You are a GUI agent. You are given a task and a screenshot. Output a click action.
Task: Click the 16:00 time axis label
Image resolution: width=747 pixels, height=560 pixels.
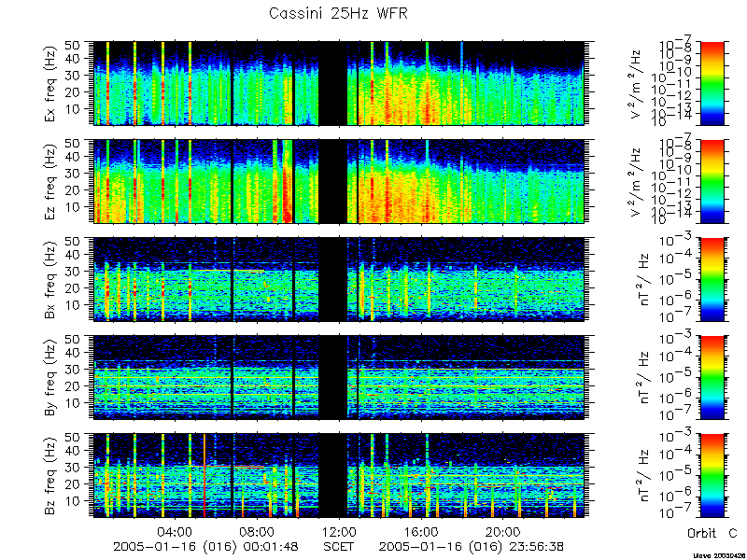click(x=421, y=531)
